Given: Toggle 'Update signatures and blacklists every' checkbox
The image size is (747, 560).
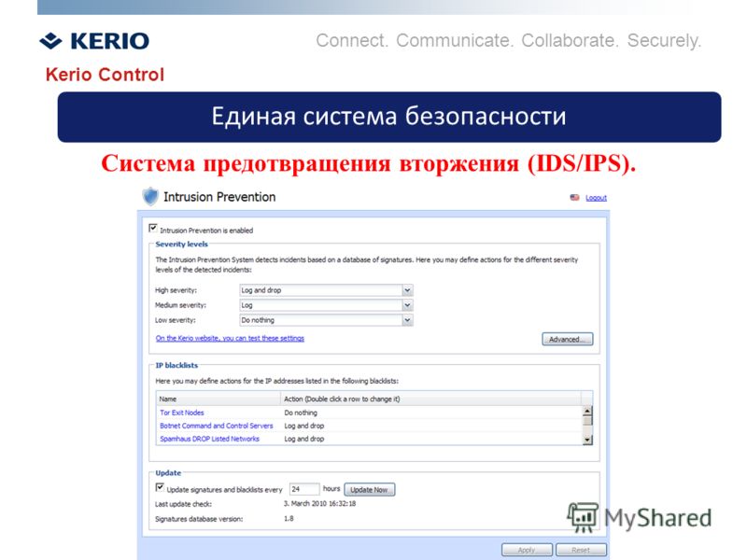Looking at the screenshot, I should click(x=160, y=487).
